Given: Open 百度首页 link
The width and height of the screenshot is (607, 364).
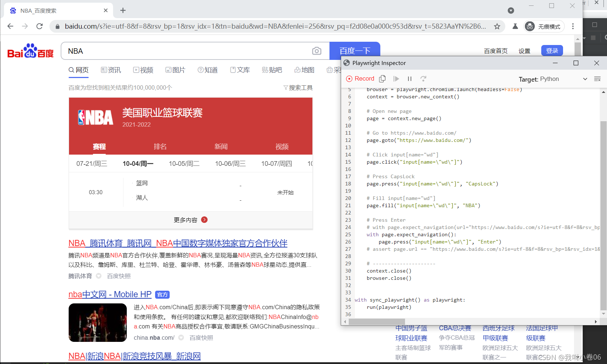Looking at the screenshot, I should click(495, 51).
